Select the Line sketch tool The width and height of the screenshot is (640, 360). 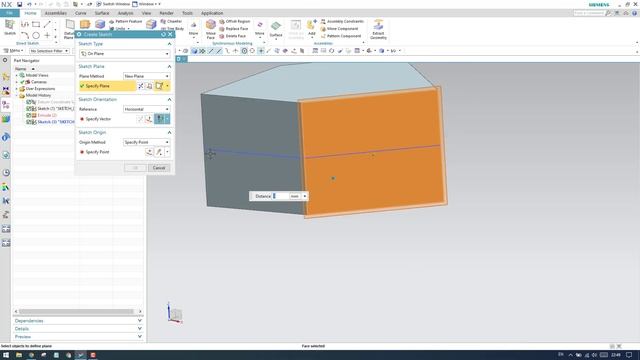(x=47, y=24)
